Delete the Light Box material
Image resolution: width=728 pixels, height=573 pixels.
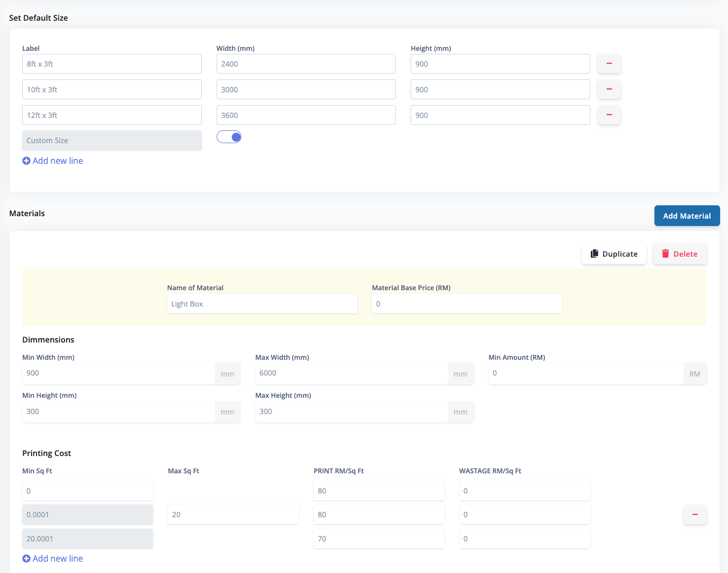pos(679,254)
